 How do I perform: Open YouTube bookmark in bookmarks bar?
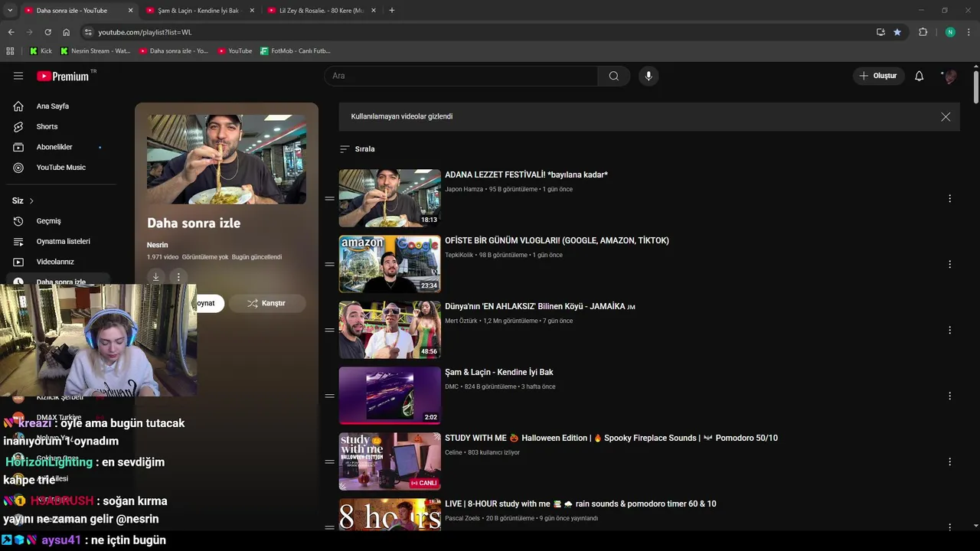click(x=234, y=51)
